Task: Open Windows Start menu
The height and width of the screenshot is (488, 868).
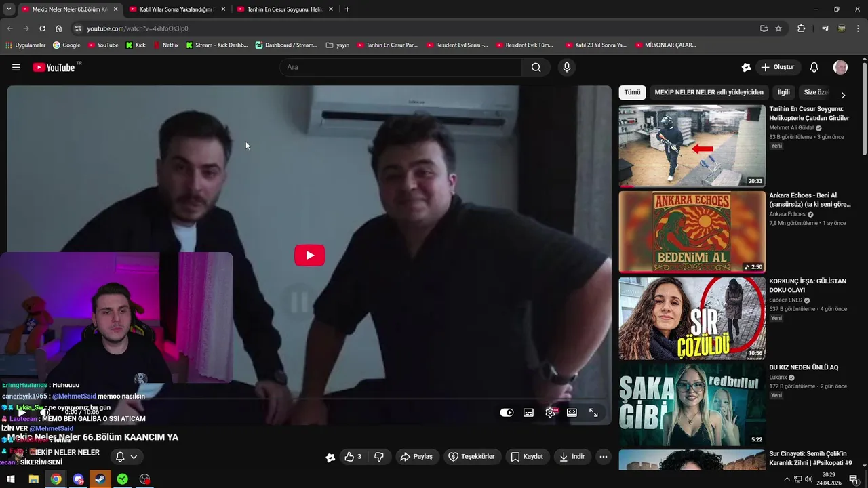Action: 11,479
